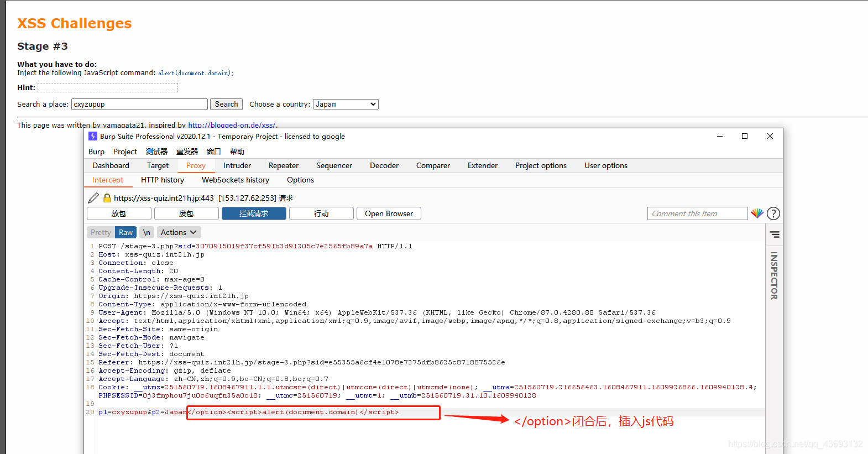868x454 pixels.
Task: Switch to the Intruder tab
Action: pyautogui.click(x=237, y=165)
